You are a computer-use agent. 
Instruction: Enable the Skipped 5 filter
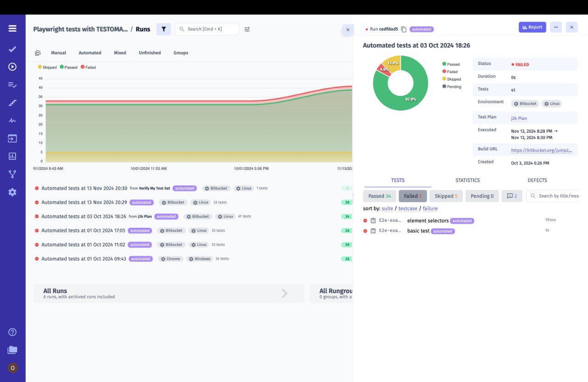tap(446, 196)
